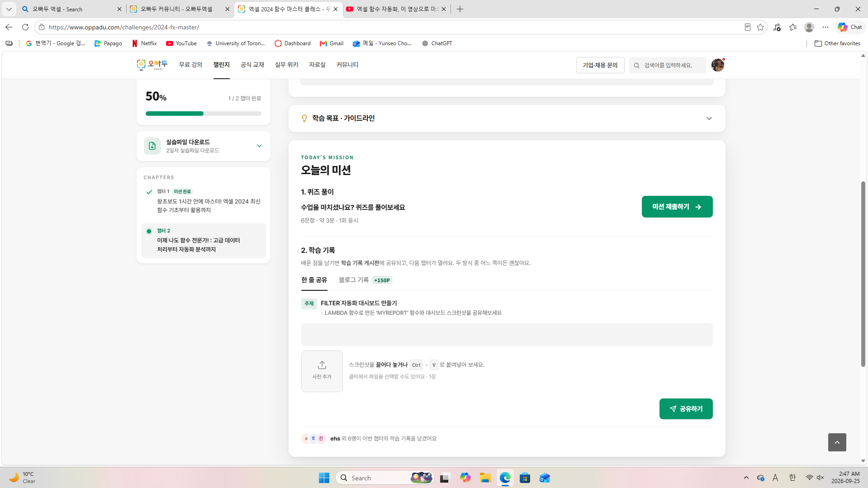This screenshot has height=488, width=868.
Task: Expand the 학습 목표 · 가이드라인 section
Action: [507, 118]
